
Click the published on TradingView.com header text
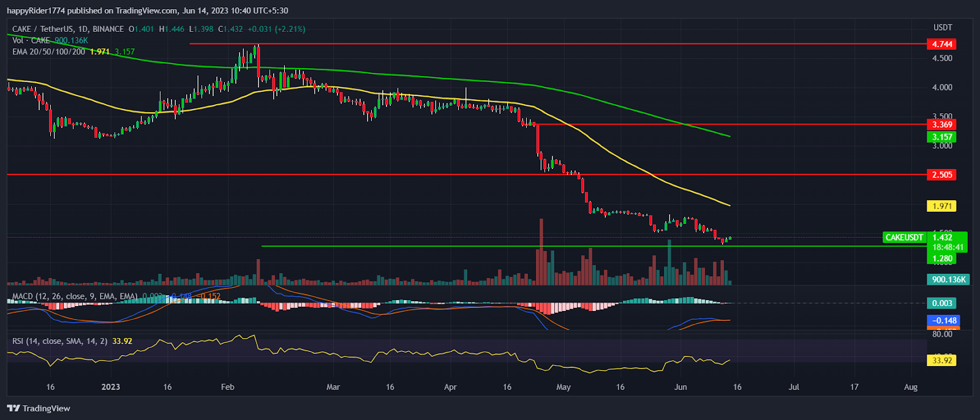point(147,10)
